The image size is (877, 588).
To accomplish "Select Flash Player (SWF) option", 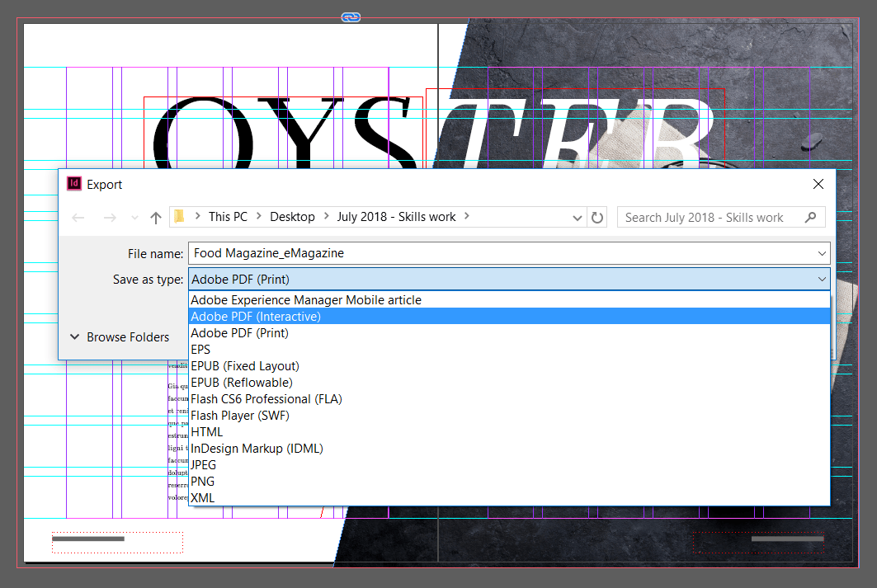I will (x=509, y=416).
